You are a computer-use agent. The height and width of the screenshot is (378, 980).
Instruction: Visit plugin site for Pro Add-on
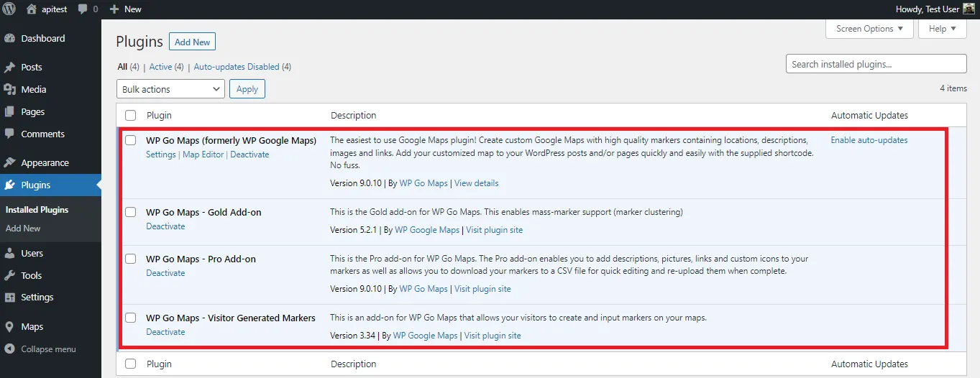pos(482,289)
